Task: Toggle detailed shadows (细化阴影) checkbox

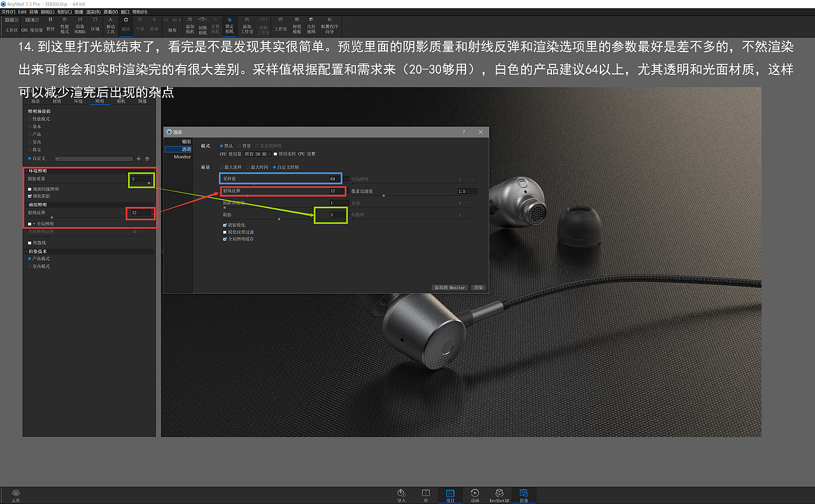Action: [x=29, y=196]
